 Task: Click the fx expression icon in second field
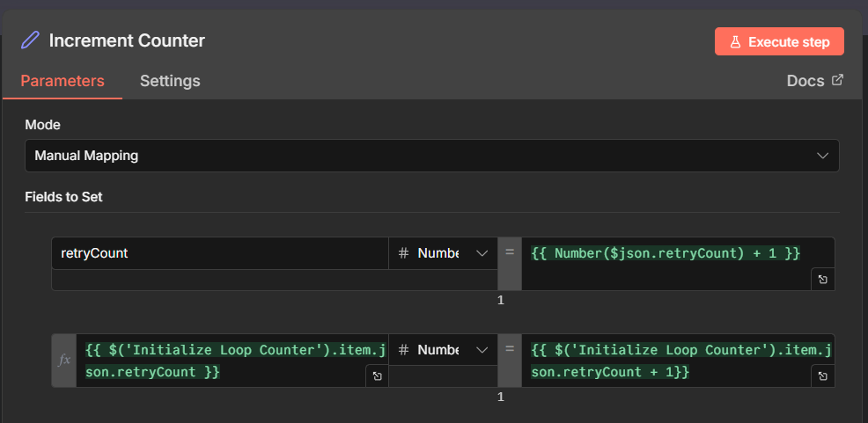pos(64,360)
